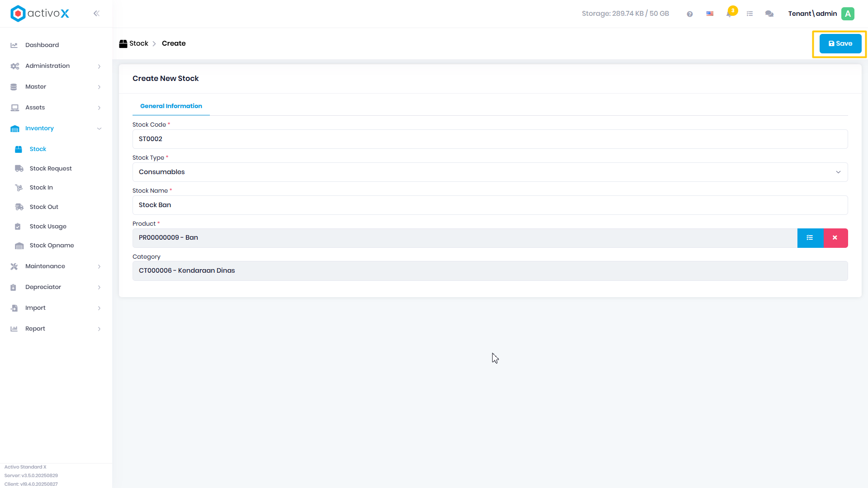Click Storage: 289.74 KB / 50 GB text

click(x=625, y=14)
